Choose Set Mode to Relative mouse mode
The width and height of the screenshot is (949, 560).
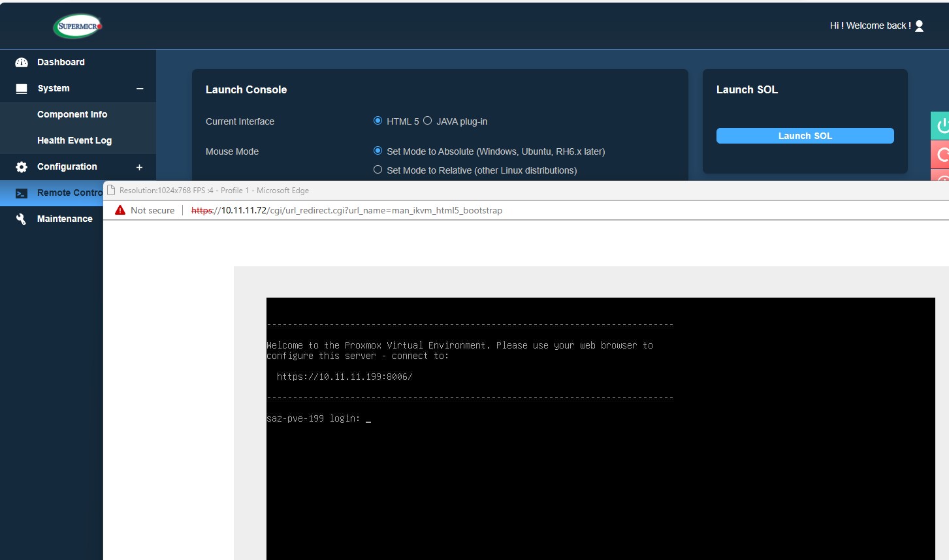378,170
